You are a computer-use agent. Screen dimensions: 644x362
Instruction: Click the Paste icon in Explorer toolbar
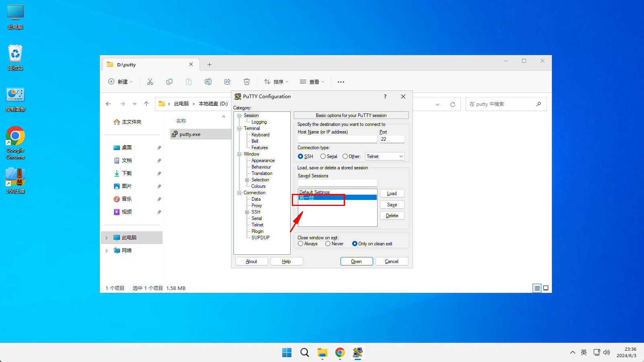[x=189, y=82]
